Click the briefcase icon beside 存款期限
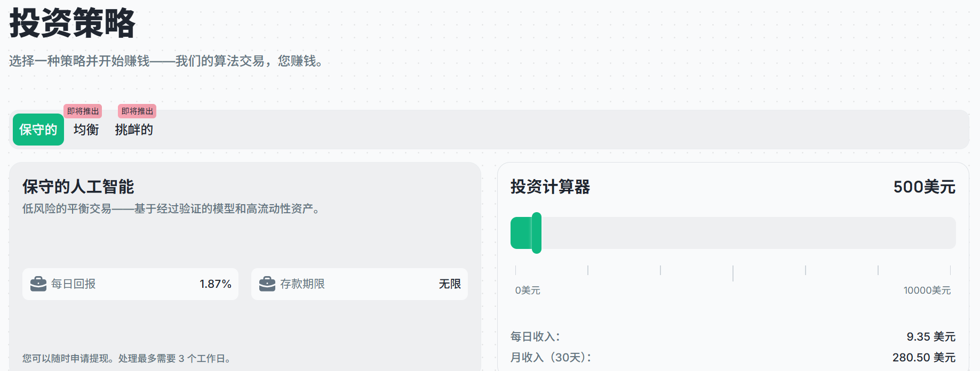This screenshot has height=371, width=980. 267,284
